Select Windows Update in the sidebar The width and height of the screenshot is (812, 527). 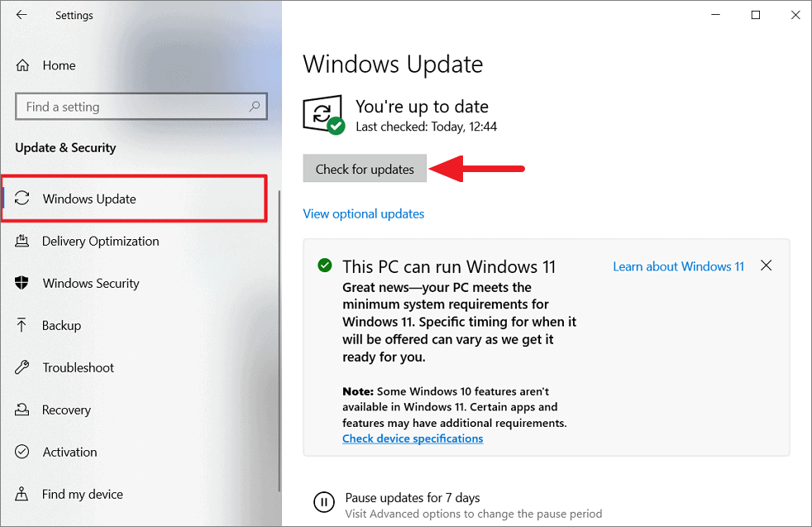click(135, 199)
